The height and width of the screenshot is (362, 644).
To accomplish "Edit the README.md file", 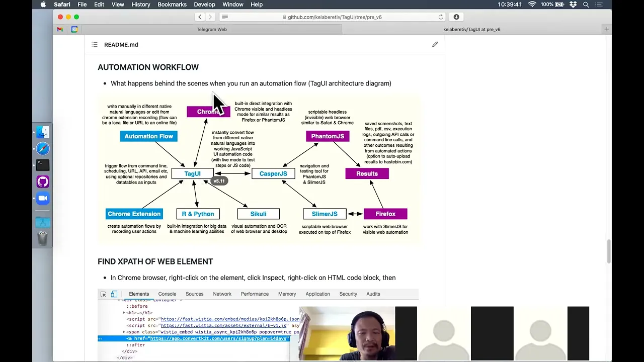I will tap(435, 44).
